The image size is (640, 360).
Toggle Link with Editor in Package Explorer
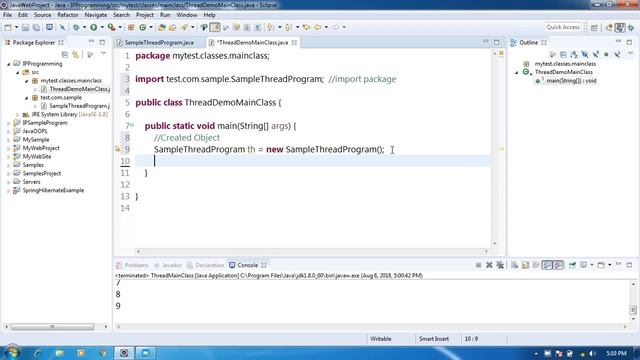[76, 54]
